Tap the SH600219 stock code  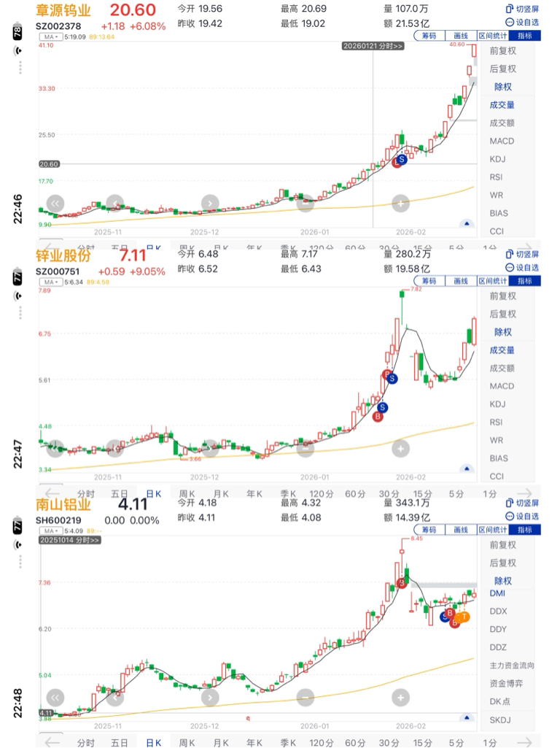tap(58, 520)
